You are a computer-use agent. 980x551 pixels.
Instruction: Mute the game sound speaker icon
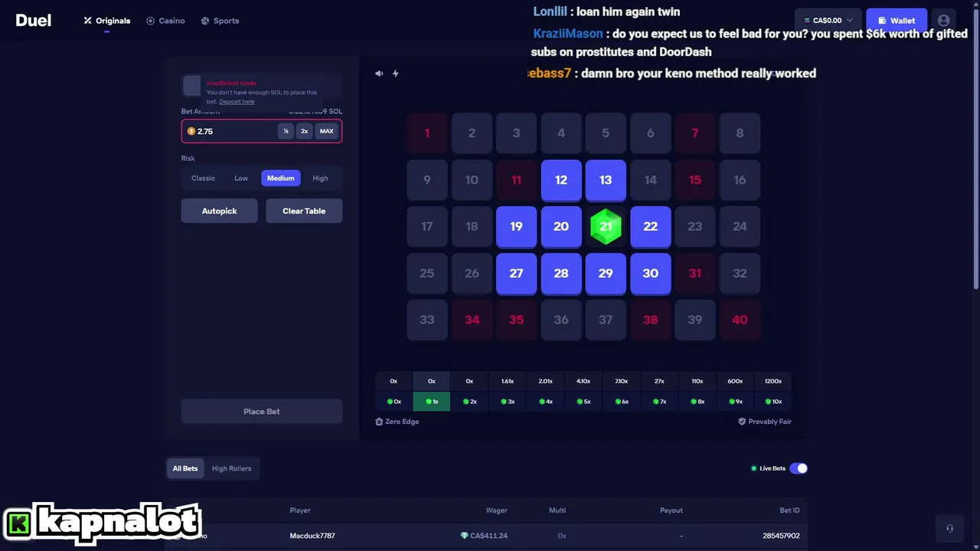click(x=379, y=73)
